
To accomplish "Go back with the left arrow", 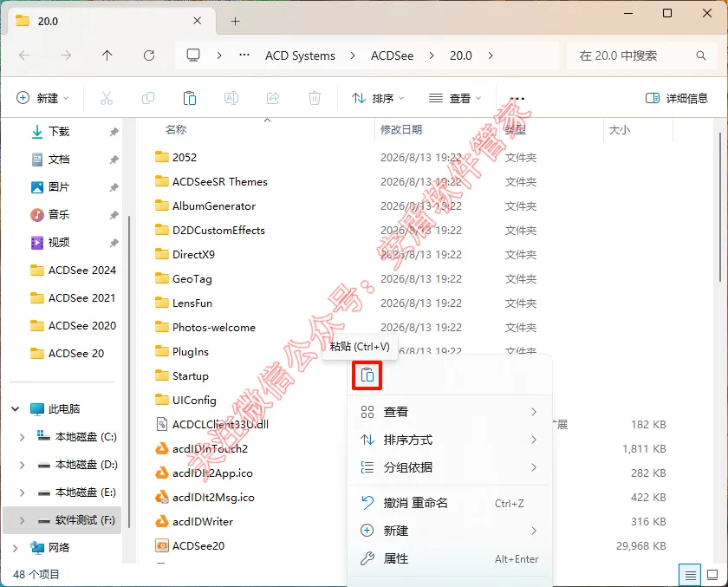I will [x=24, y=55].
